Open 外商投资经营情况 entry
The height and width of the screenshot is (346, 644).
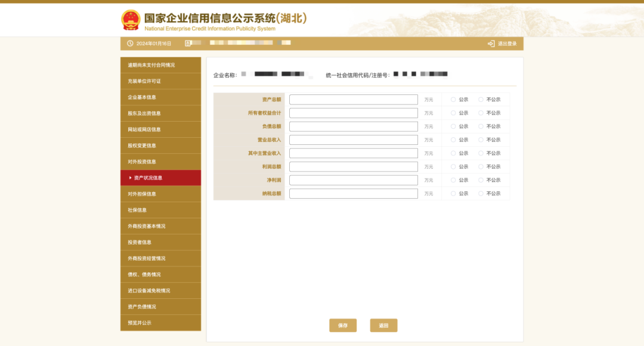(160, 258)
